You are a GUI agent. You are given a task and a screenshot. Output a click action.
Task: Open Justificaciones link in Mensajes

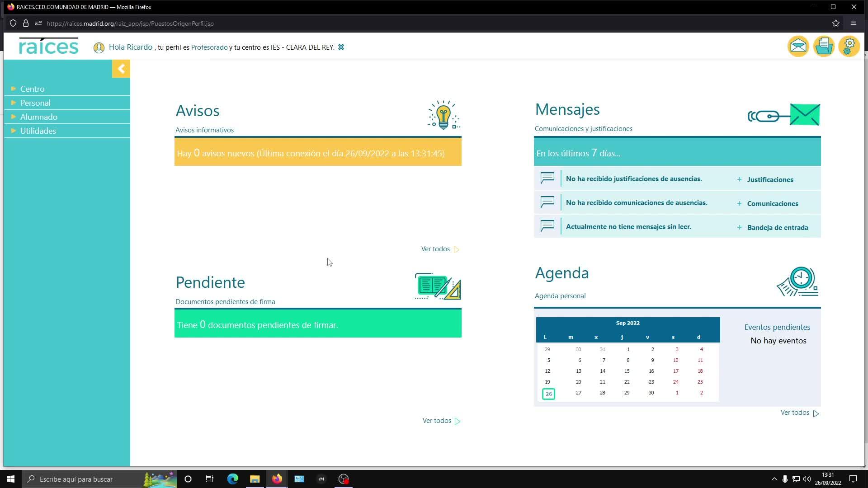pyautogui.click(x=770, y=180)
